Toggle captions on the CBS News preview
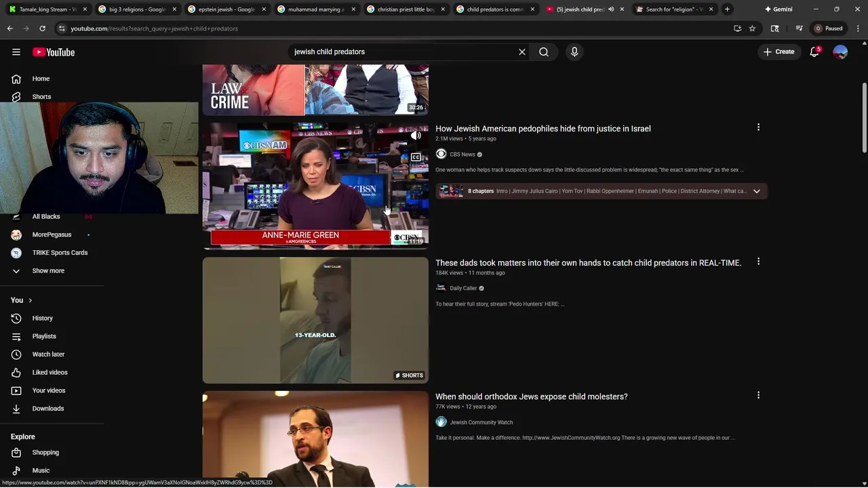 pos(416,157)
